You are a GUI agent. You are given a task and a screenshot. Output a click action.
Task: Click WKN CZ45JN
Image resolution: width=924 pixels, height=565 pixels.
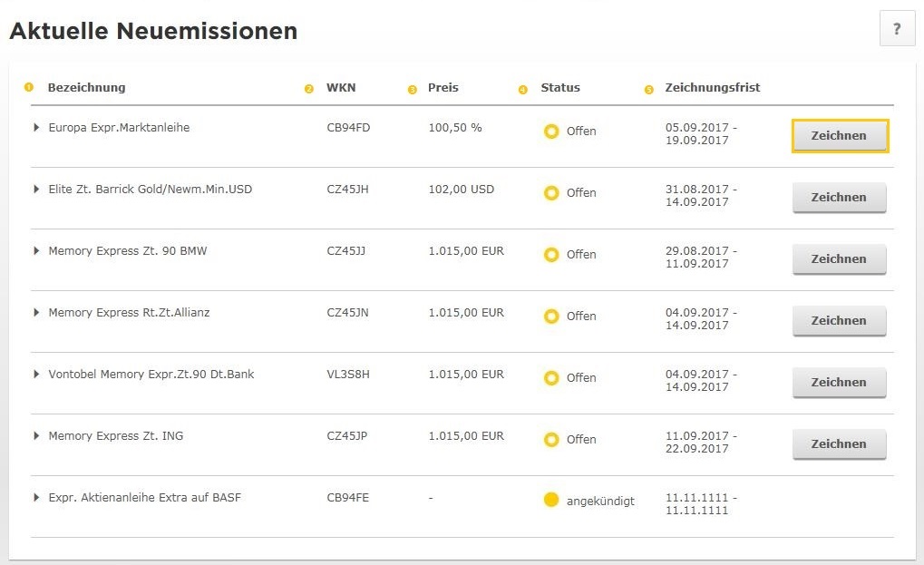click(x=347, y=312)
